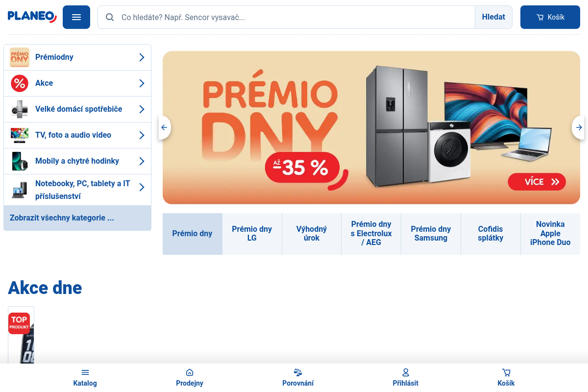Open Přihlásit in the bottom bar
This screenshot has height=392, width=588.
coord(406,378)
